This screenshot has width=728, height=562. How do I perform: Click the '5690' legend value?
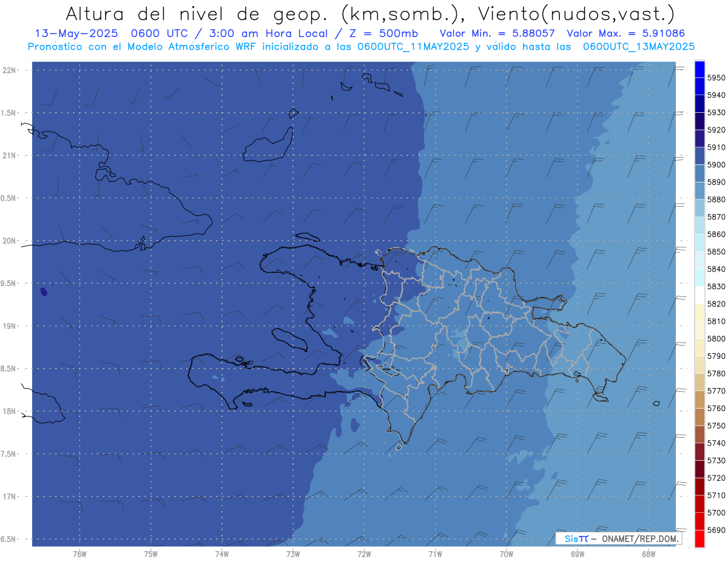(716, 530)
